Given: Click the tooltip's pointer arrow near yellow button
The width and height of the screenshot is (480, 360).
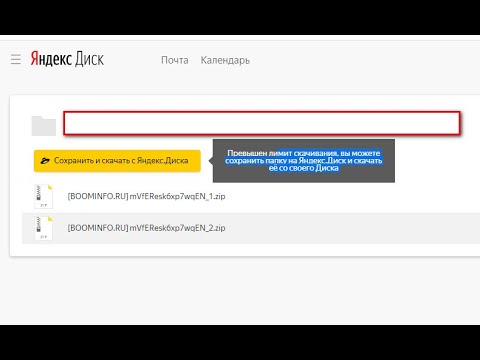Looking at the screenshot, I should [x=211, y=161].
